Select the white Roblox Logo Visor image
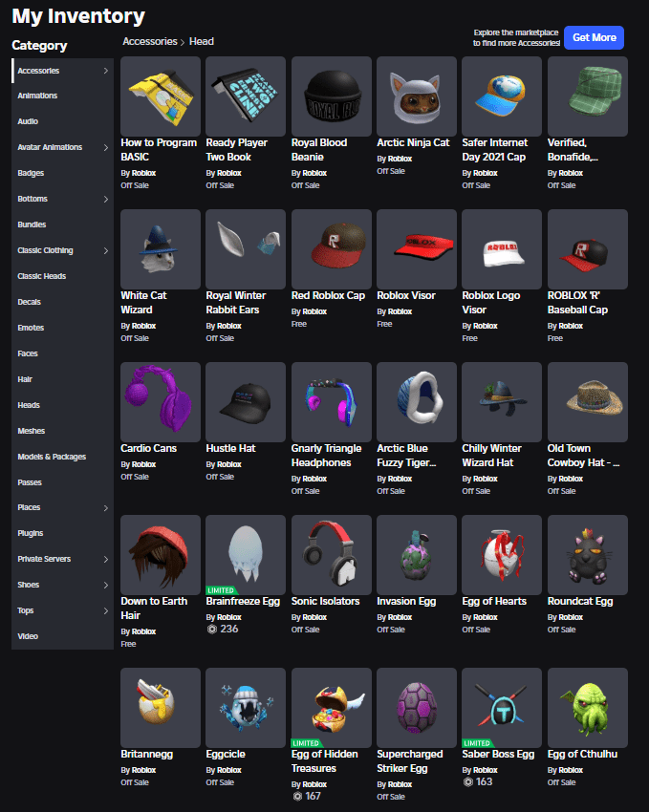Screen dimensions: 649x812 coord(502,249)
